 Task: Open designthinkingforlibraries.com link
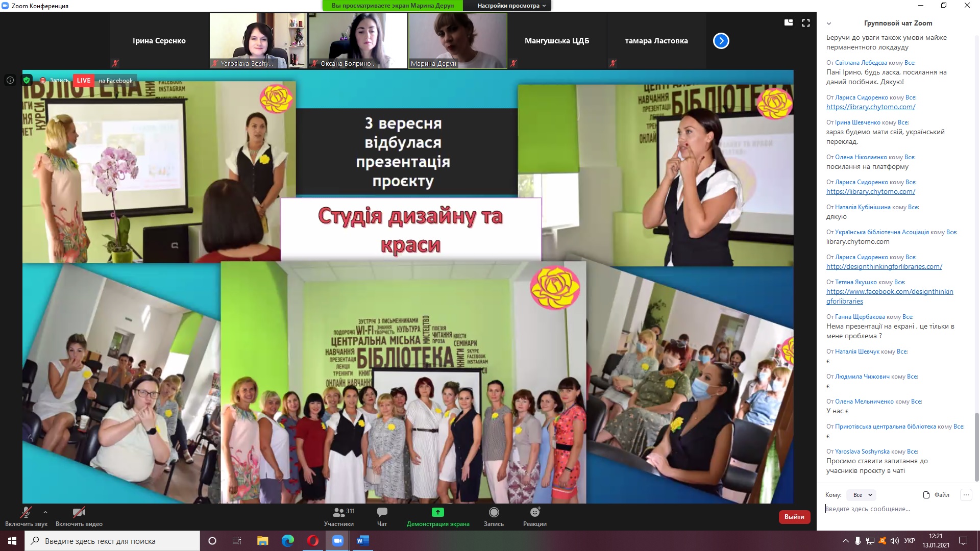(884, 267)
